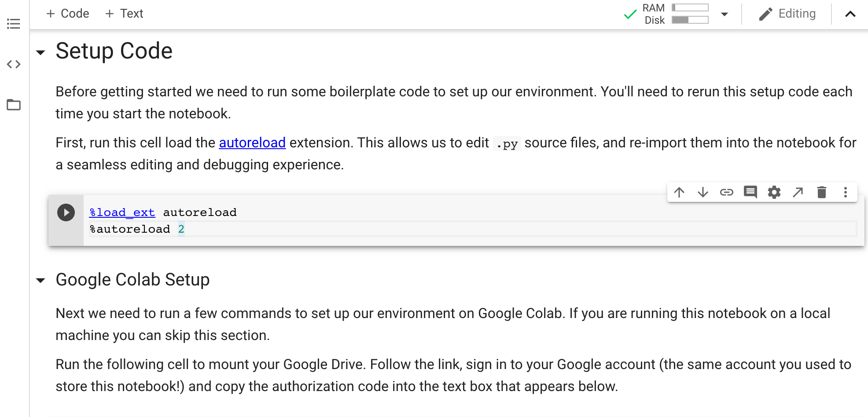Click the .py inline code text
This screenshot has height=417, width=868.
(507, 144)
